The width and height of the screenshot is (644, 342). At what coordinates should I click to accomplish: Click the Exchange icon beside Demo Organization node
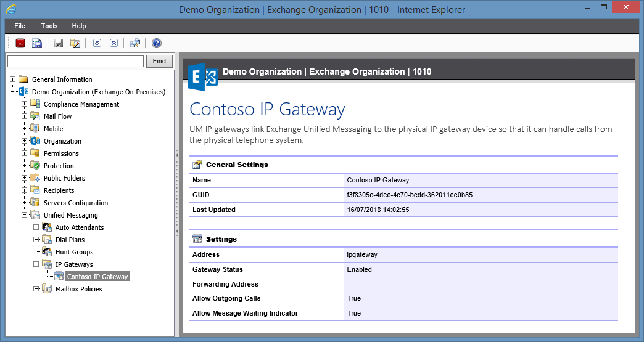[x=23, y=91]
